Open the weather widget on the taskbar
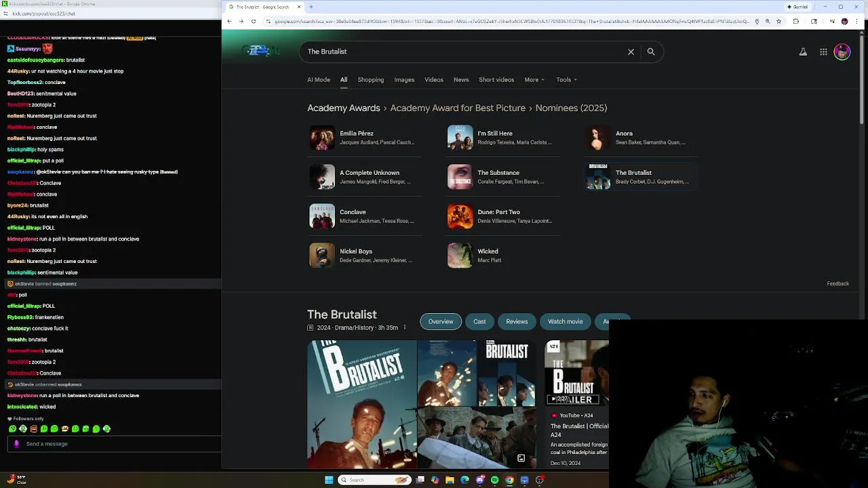Image resolution: width=868 pixels, height=488 pixels. [x=16, y=480]
